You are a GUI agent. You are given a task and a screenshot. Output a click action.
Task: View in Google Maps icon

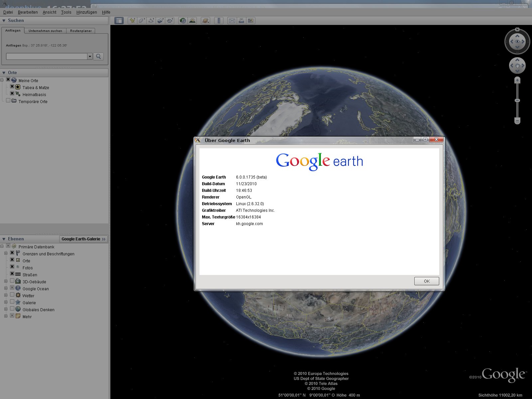pyautogui.click(x=251, y=21)
